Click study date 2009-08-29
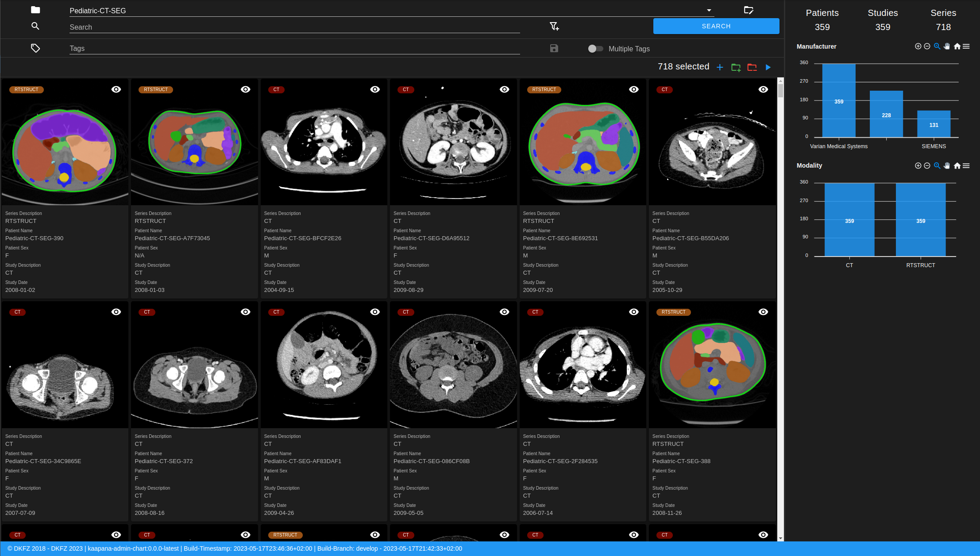 409,290
